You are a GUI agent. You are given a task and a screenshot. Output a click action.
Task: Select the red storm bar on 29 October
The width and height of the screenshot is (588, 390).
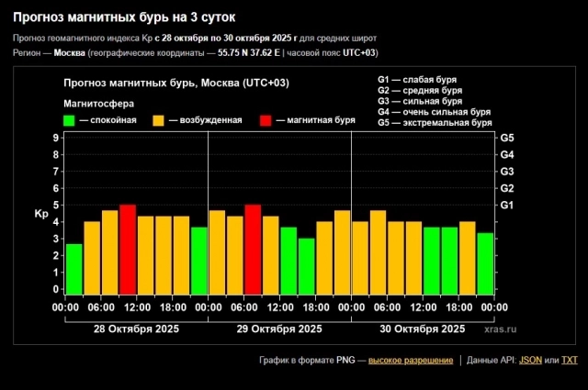pyautogui.click(x=253, y=249)
